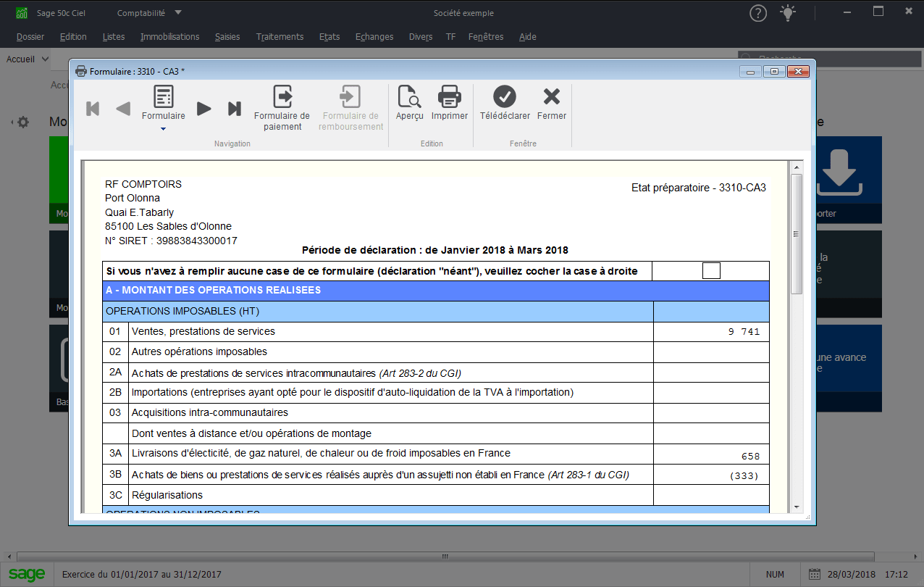The width and height of the screenshot is (924, 587).
Task: Click value (333) in row 3B
Action: pyautogui.click(x=745, y=476)
